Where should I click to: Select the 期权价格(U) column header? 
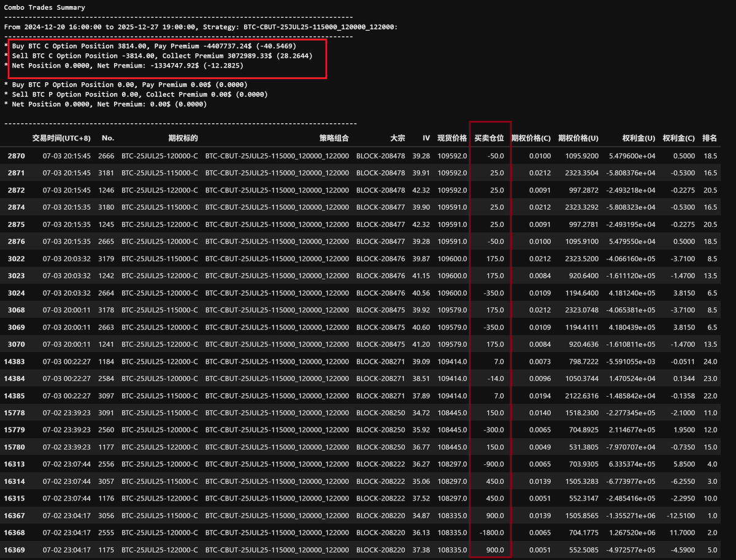click(578, 139)
